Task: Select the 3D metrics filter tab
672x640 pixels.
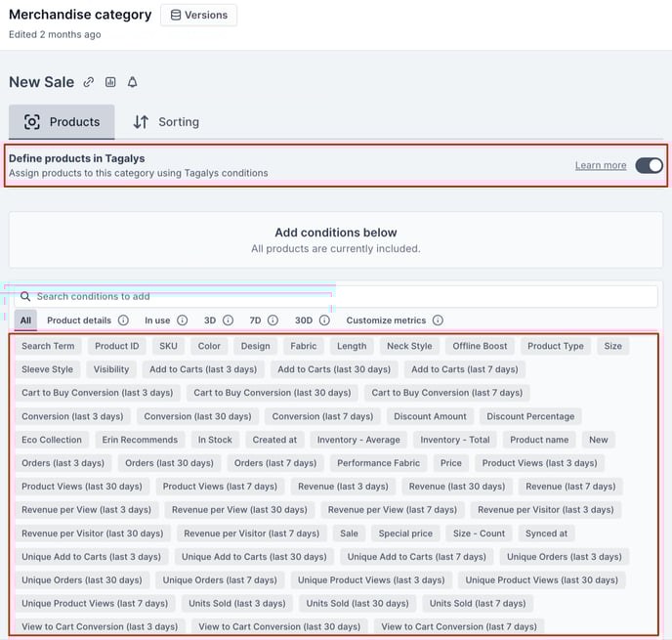Action: pyautogui.click(x=210, y=320)
